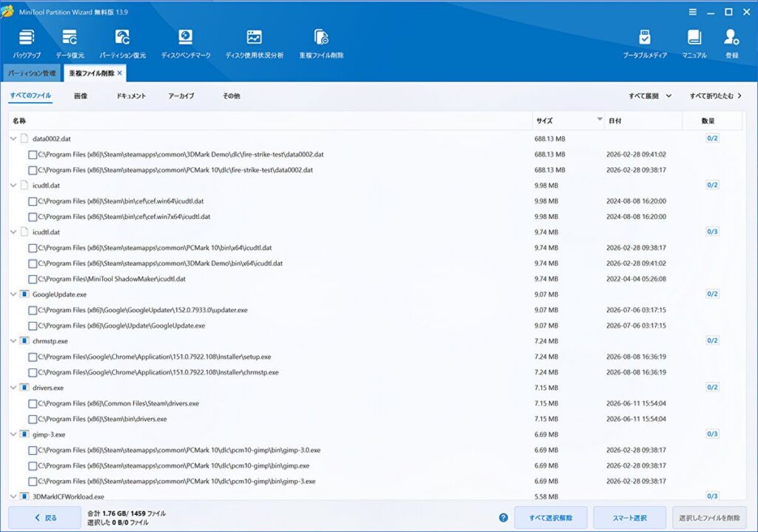This screenshot has width=758, height=532.
Task: Check GoogleUpdater updater.exe file
Action: (x=33, y=310)
